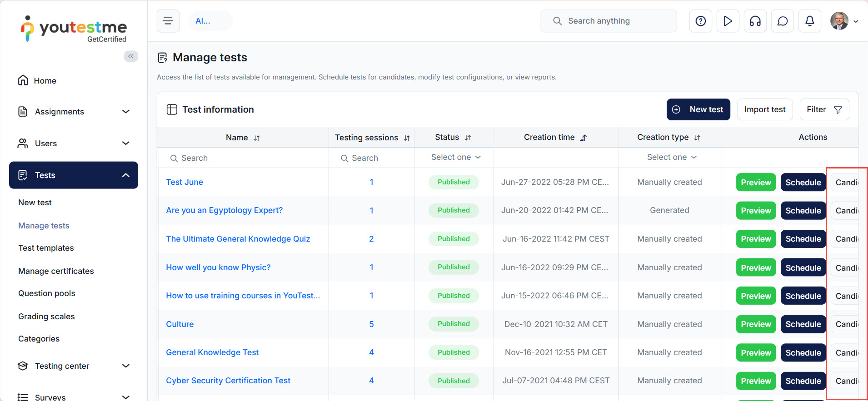Open the user profile avatar menu
Image resolution: width=868 pixels, height=401 pixels.
(x=843, y=21)
